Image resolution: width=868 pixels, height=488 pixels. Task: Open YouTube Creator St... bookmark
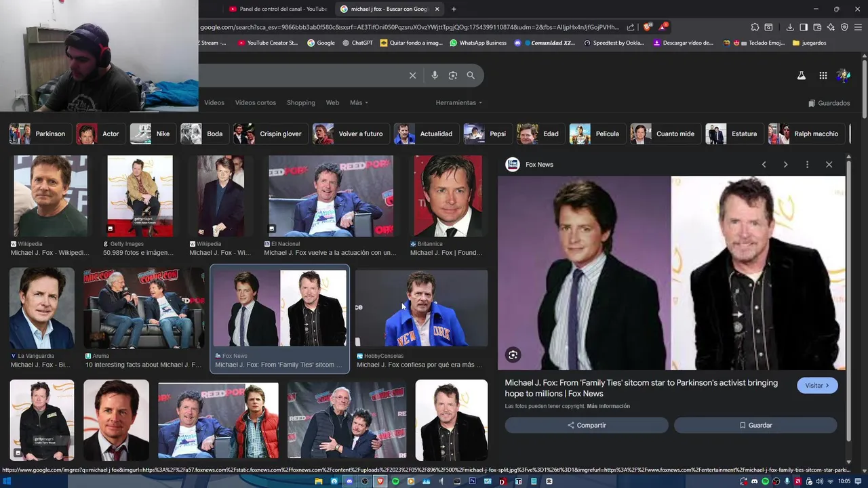click(x=268, y=43)
